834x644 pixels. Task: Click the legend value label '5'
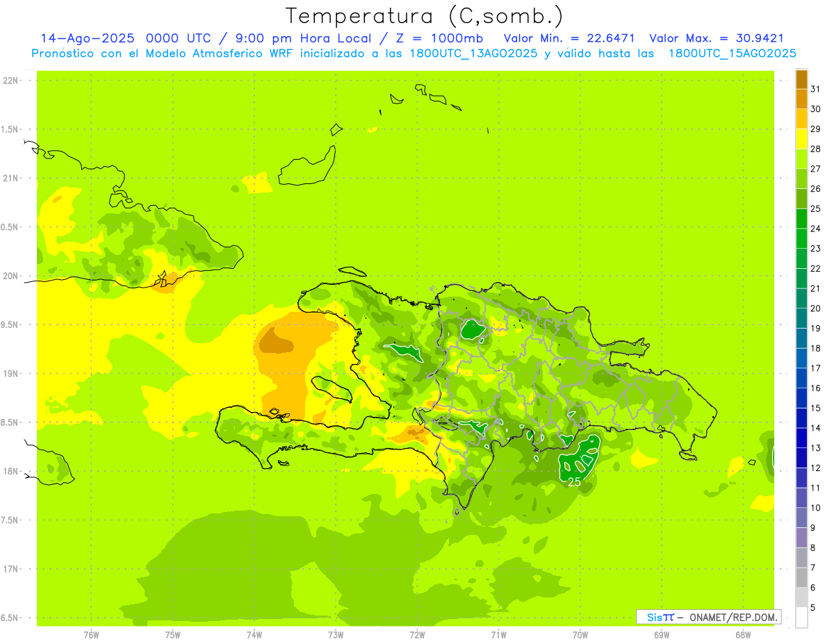click(812, 607)
